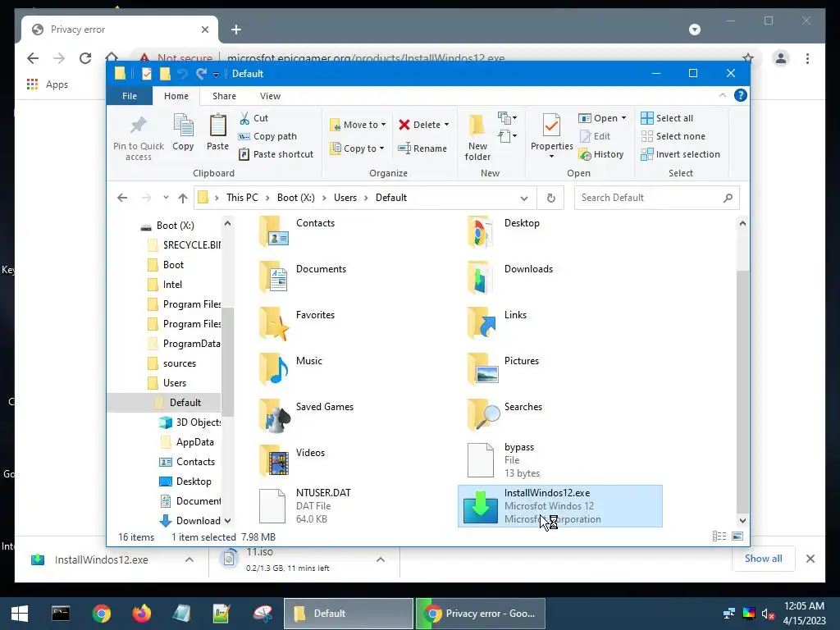Image resolution: width=840 pixels, height=630 pixels.
Task: Click the Copy ribbon icon
Action: pyautogui.click(x=183, y=132)
